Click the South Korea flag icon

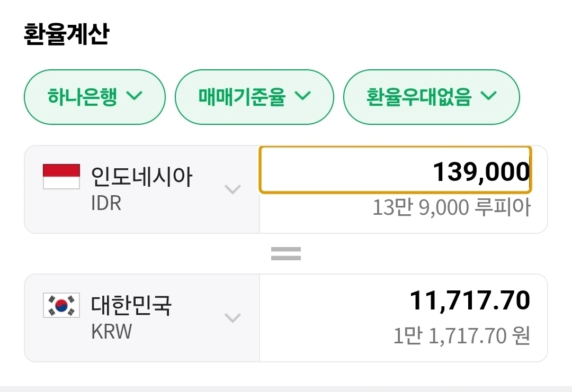[61, 305]
